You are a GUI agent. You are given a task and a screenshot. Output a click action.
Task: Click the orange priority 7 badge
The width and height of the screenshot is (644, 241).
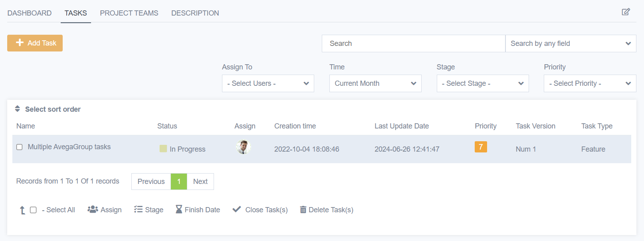click(481, 147)
